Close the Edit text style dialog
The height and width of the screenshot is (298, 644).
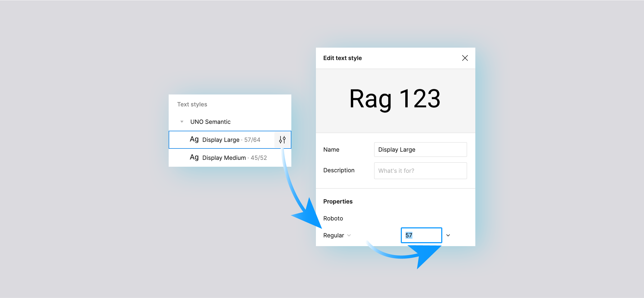point(465,58)
